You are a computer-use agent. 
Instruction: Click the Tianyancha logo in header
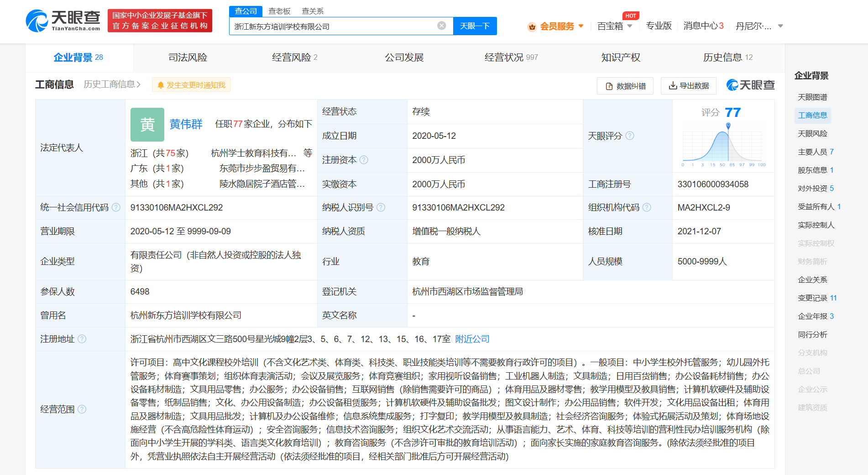click(x=63, y=21)
